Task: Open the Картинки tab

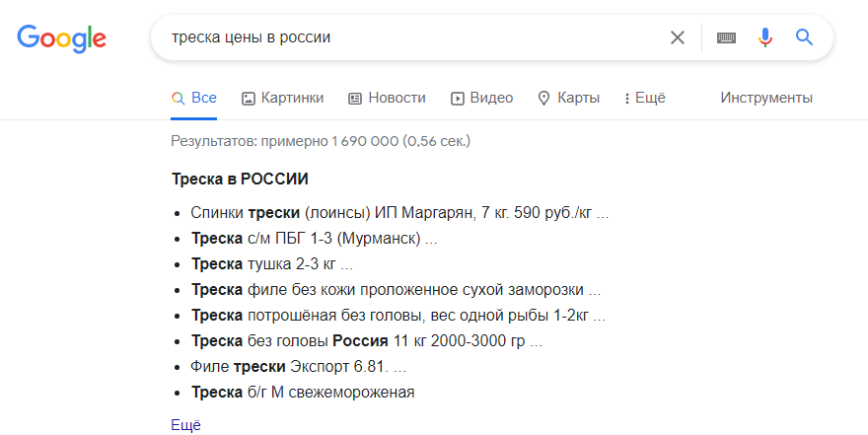Action: (282, 98)
